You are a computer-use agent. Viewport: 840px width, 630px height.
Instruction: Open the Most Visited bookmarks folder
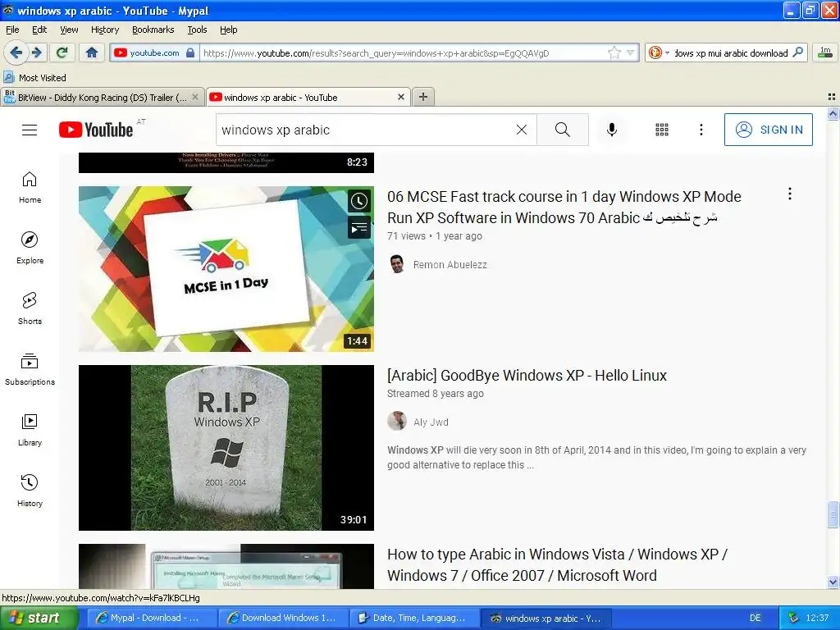[34, 78]
